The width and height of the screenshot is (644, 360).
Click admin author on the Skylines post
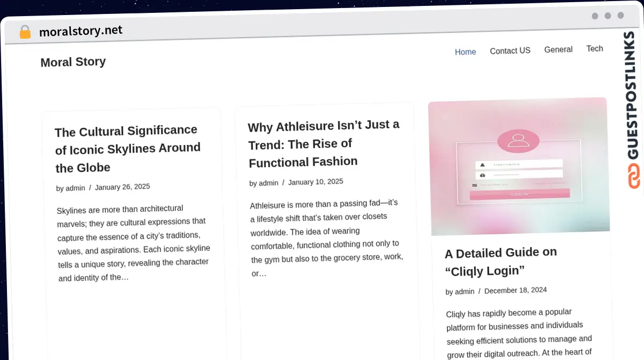(x=75, y=188)
